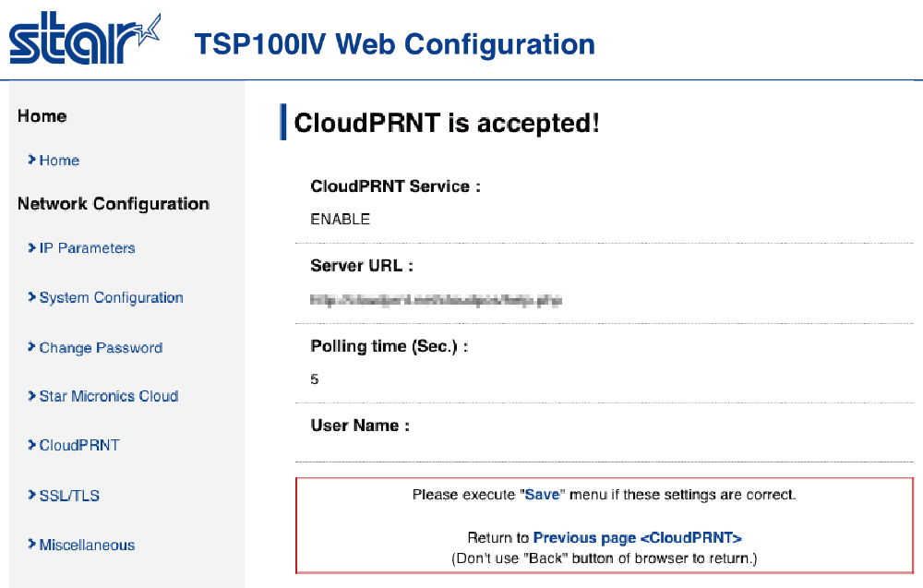Viewport: 923px width, 588px height.
Task: Click the arrow icon beside IP Parameters
Action: 31,248
